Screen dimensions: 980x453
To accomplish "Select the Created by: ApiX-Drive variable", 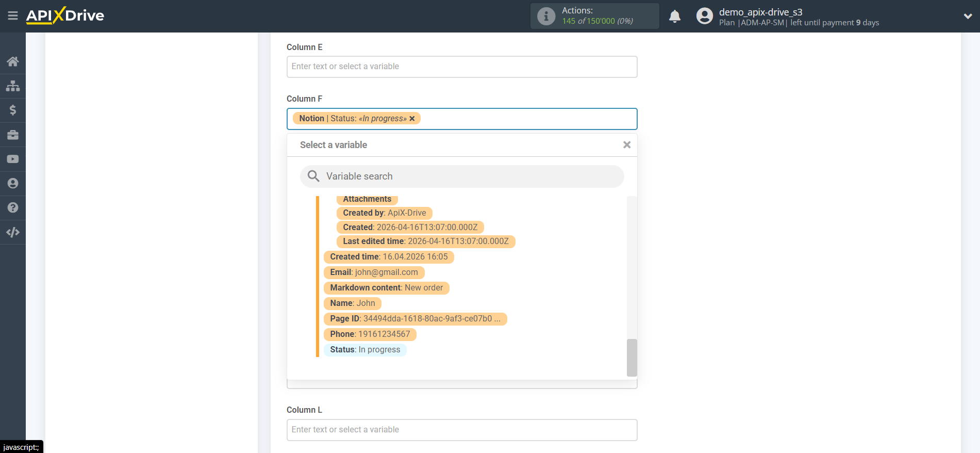I will 385,213.
